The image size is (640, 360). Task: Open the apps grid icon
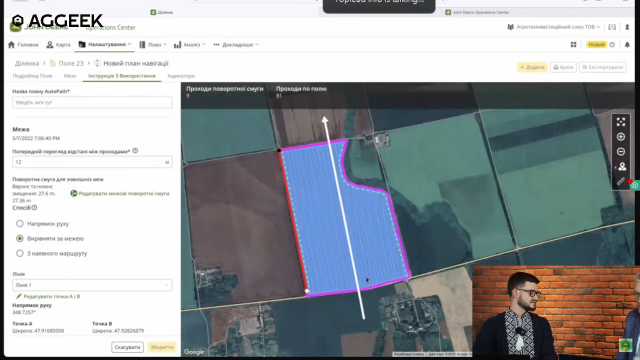tap(573, 44)
